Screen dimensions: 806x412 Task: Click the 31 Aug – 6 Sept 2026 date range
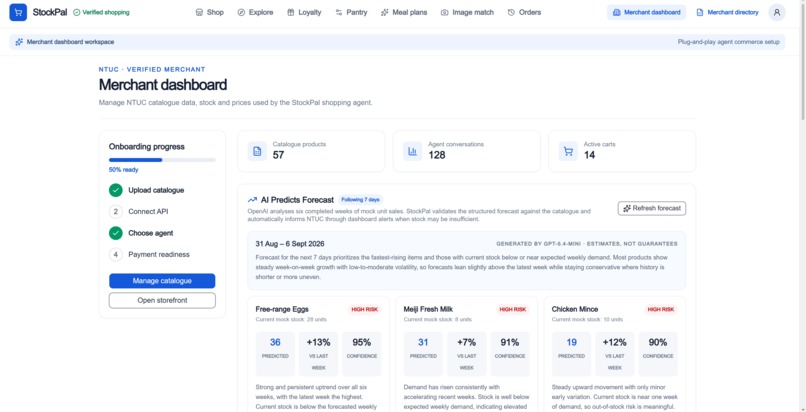tap(290, 244)
